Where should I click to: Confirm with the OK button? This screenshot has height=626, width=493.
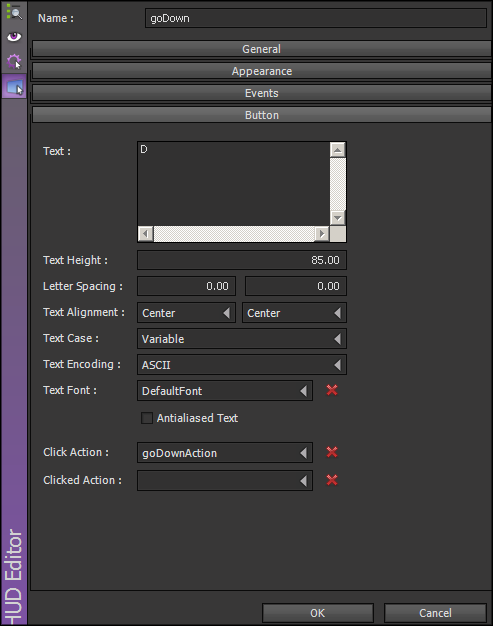click(318, 613)
